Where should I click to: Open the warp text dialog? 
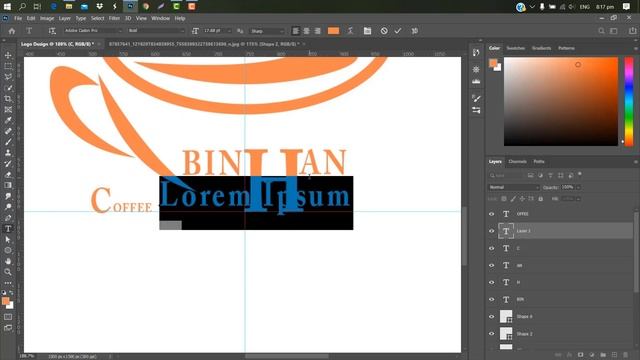point(350,31)
